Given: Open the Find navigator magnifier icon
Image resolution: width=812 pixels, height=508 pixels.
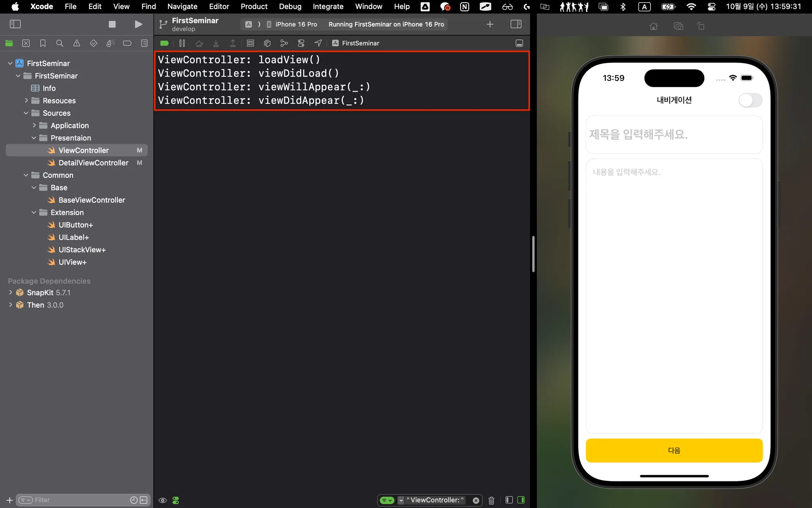Looking at the screenshot, I should coord(59,43).
